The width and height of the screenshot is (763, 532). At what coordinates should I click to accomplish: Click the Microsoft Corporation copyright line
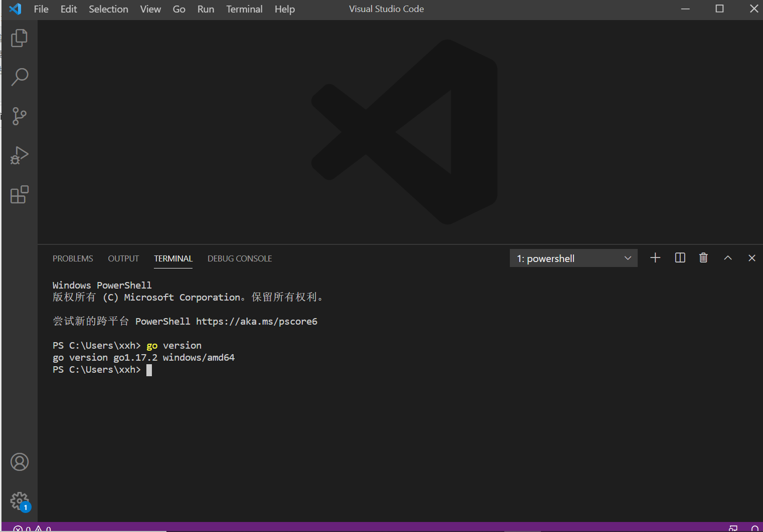coord(189,297)
